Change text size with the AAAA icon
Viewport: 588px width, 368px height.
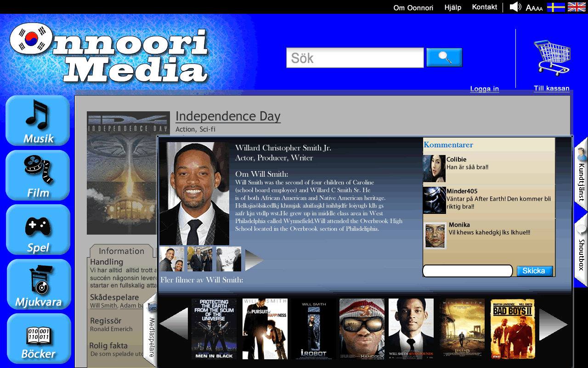pyautogui.click(x=534, y=8)
